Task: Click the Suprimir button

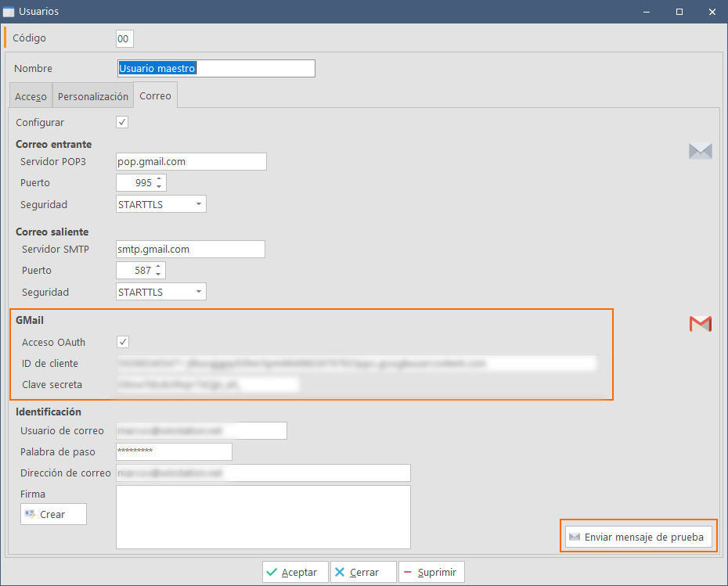Action: coord(431,572)
